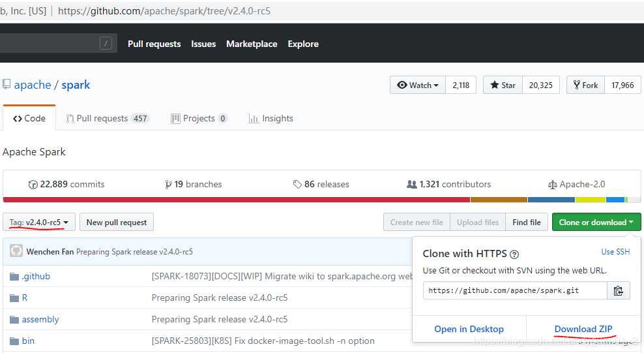Screen dimensions: 644x353
Task: View 1,321 contributors
Action: click(x=448, y=184)
